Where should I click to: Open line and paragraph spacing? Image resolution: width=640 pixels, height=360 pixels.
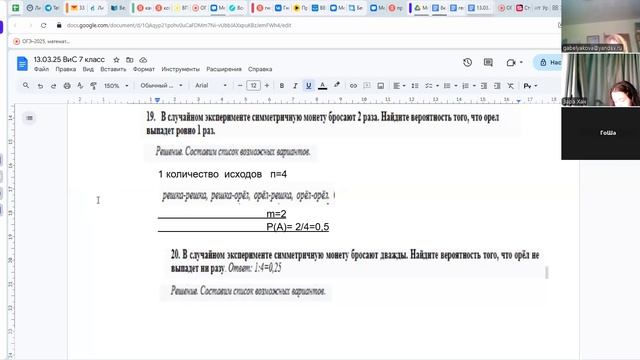point(415,86)
